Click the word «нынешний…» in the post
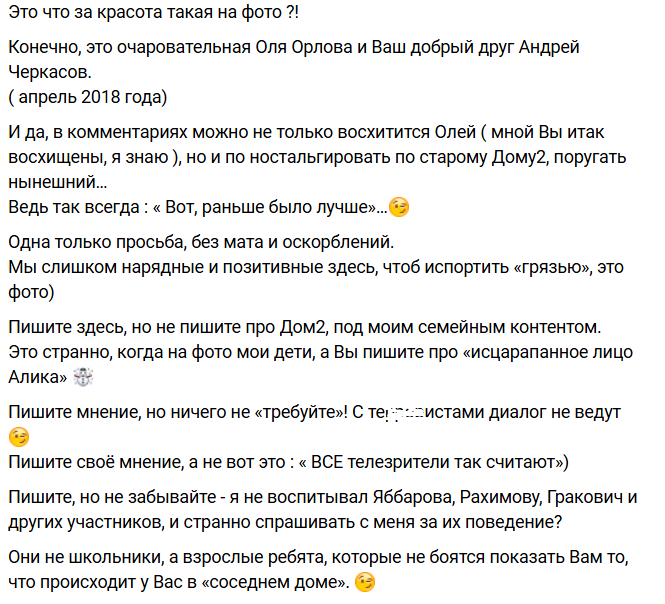This screenshot has height=604, width=665. coord(58,183)
